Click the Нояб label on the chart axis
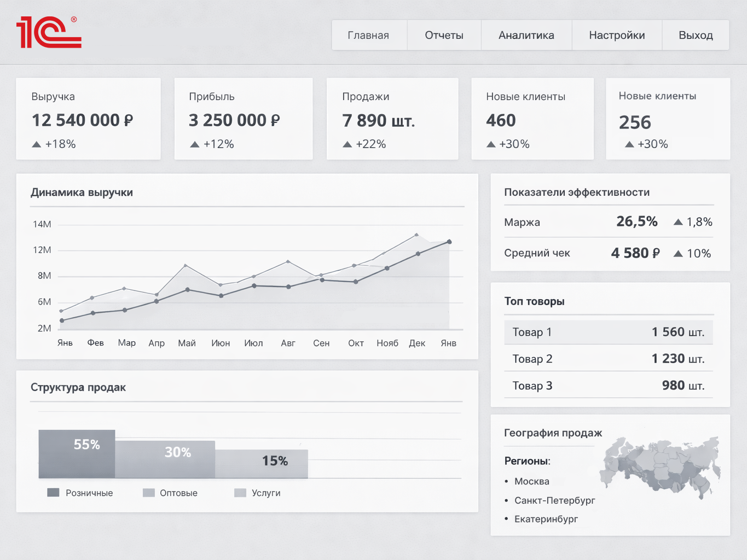This screenshot has height=560, width=747. tap(387, 343)
